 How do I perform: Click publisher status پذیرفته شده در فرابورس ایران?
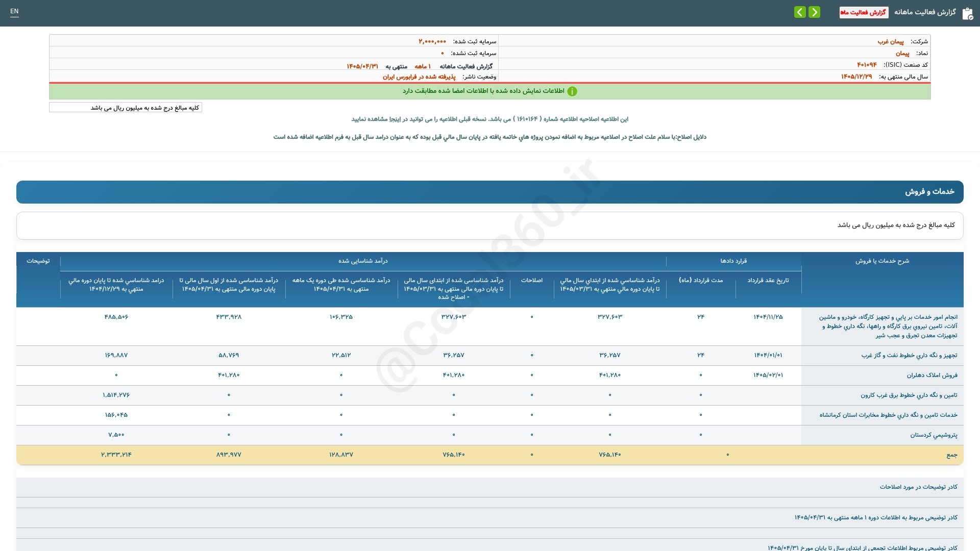pos(419,77)
